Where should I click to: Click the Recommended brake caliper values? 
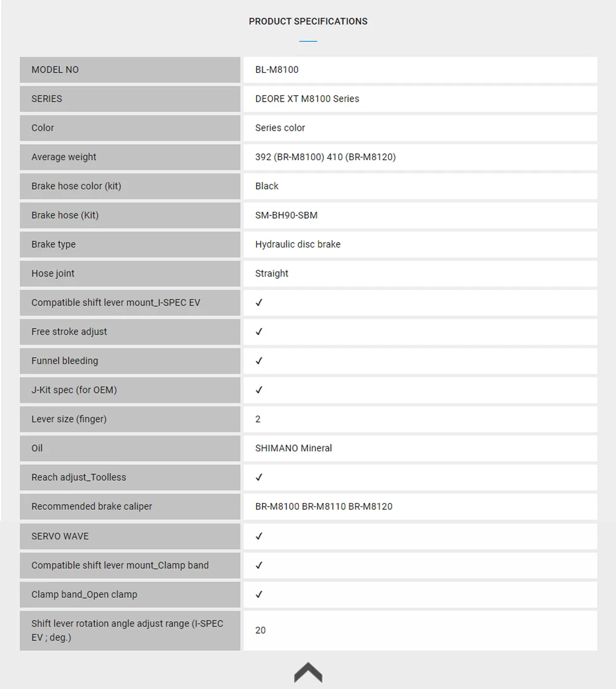coord(323,507)
